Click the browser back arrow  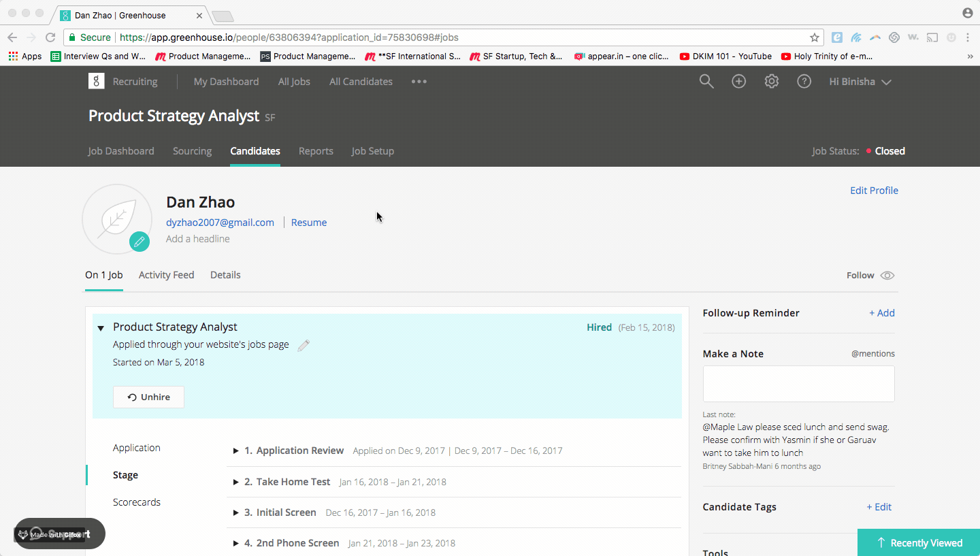(13, 37)
